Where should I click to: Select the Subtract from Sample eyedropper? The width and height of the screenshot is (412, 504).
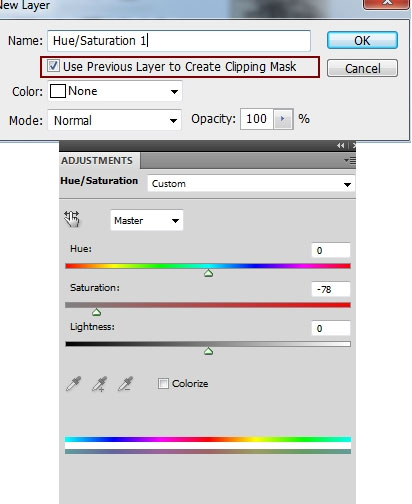click(x=126, y=383)
